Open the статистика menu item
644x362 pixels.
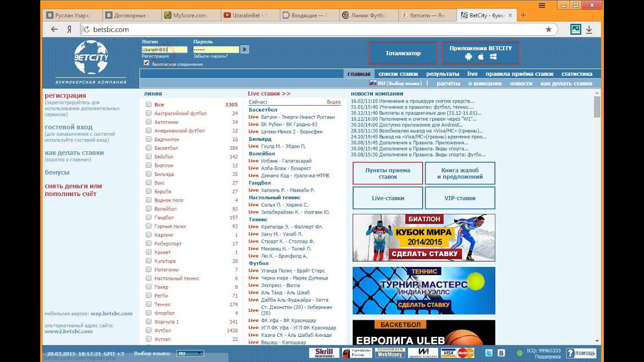(x=577, y=74)
